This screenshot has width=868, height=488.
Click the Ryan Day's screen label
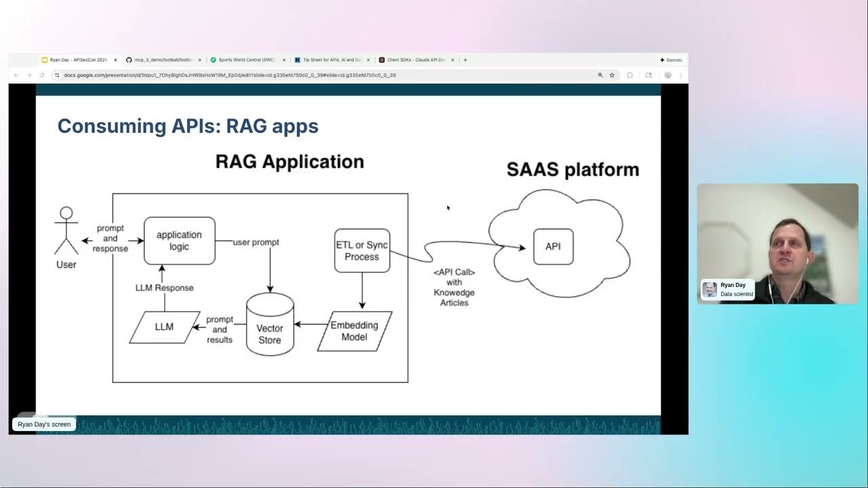pos(44,424)
